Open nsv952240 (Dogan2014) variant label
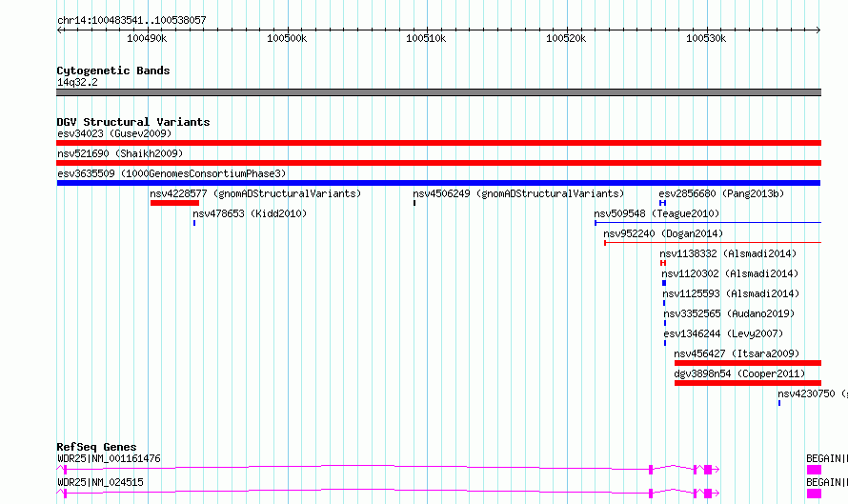Screen dimensions: 848x504 [663, 233]
